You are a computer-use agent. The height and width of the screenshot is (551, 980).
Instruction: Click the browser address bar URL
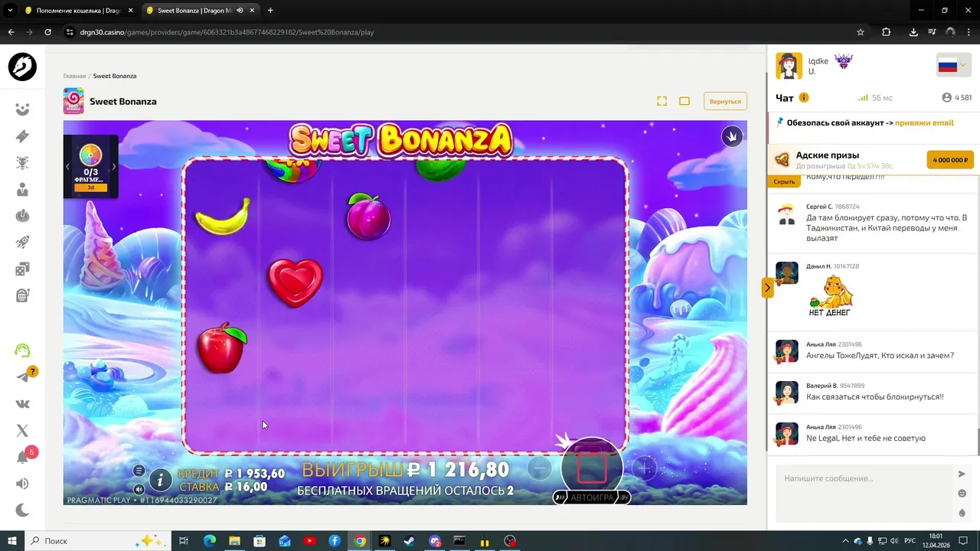[x=227, y=32]
